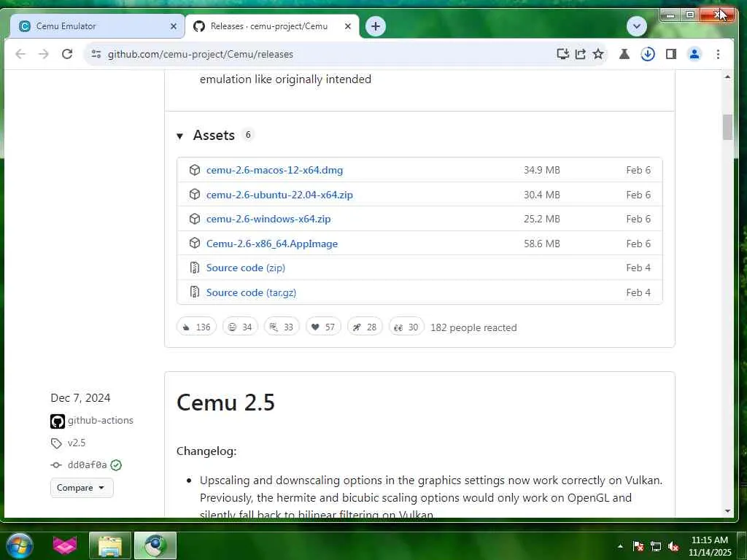Open commit dd0af0a
The height and width of the screenshot is (560, 747).
coord(87,464)
